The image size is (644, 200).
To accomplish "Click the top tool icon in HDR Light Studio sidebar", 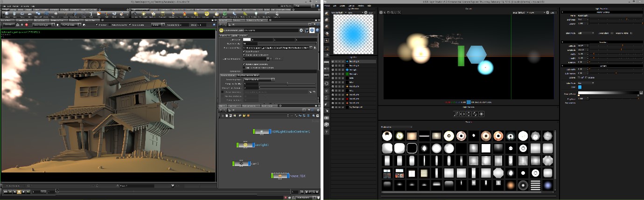I will (327, 14).
